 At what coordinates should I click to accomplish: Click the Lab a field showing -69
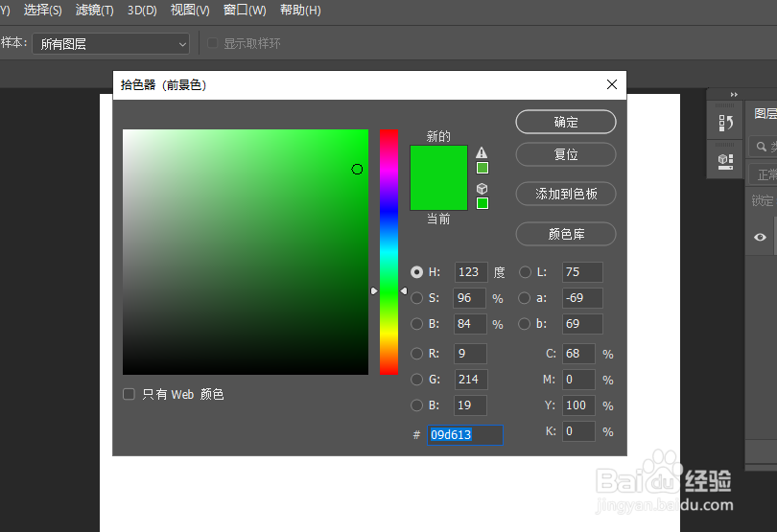click(x=582, y=298)
